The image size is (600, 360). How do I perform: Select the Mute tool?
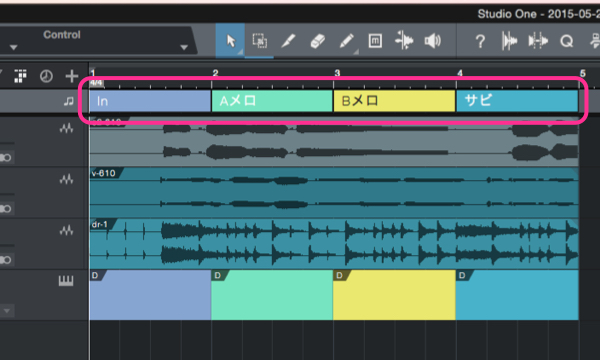(x=375, y=41)
